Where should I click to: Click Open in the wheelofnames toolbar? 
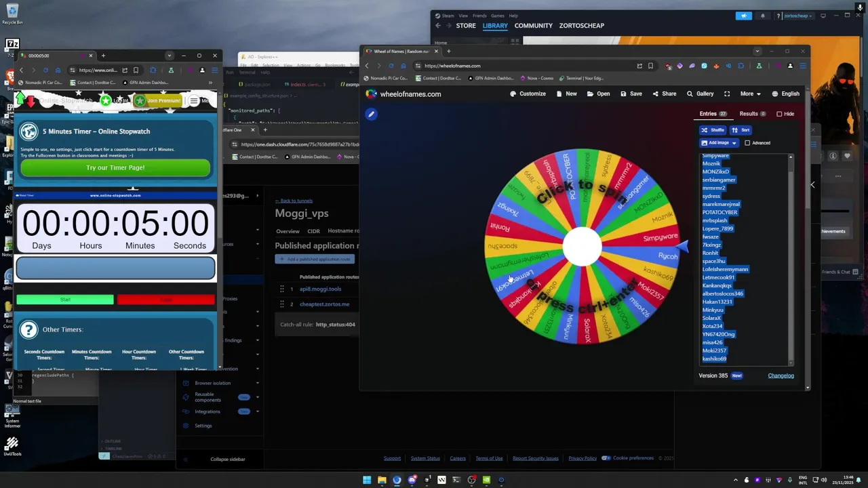[598, 94]
